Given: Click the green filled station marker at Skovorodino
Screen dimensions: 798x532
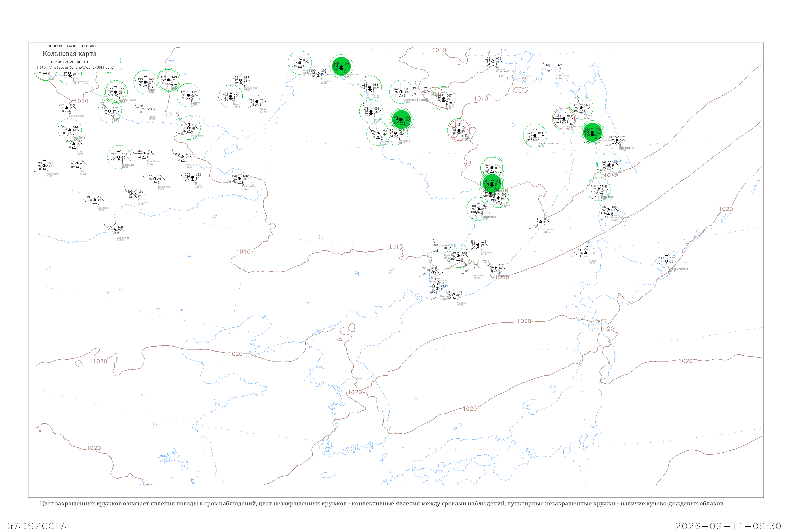Looking at the screenshot, I should coord(341,66).
